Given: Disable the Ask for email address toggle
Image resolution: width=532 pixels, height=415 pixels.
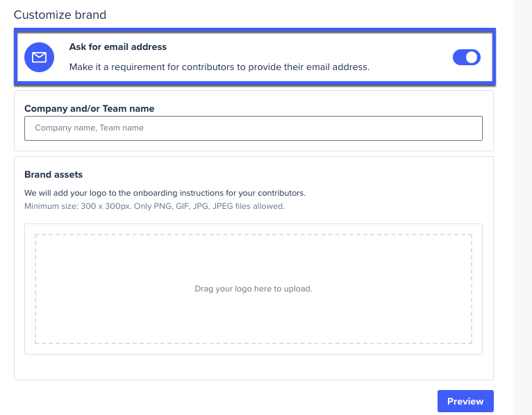Looking at the screenshot, I should (x=467, y=57).
